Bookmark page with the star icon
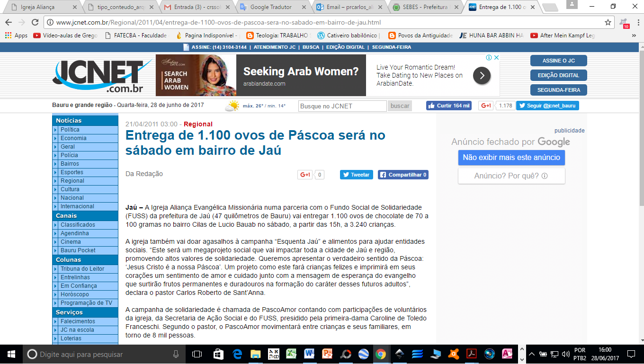Screen dimensions: 644x364 (x=608, y=22)
